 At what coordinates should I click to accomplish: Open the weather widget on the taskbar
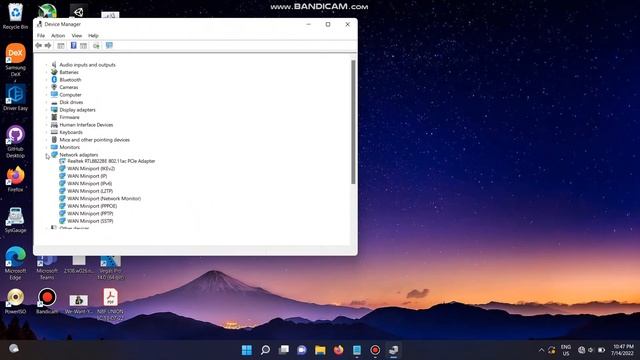point(14,349)
